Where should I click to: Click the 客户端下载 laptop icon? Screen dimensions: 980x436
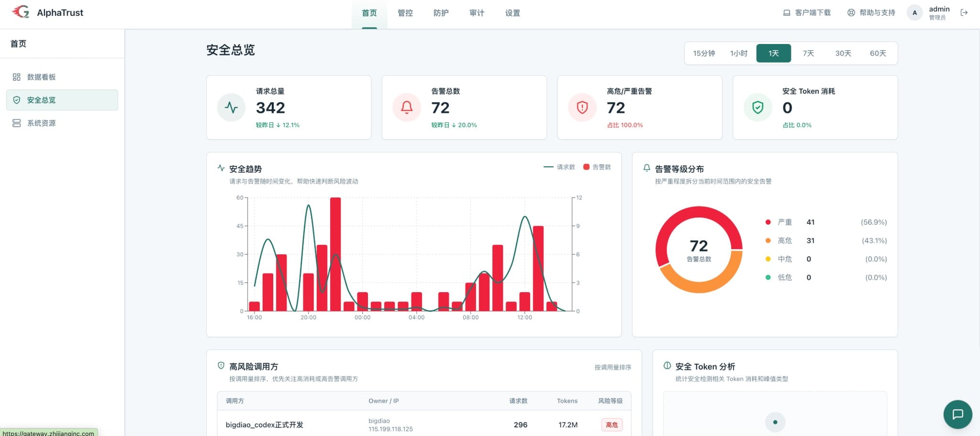coord(787,13)
